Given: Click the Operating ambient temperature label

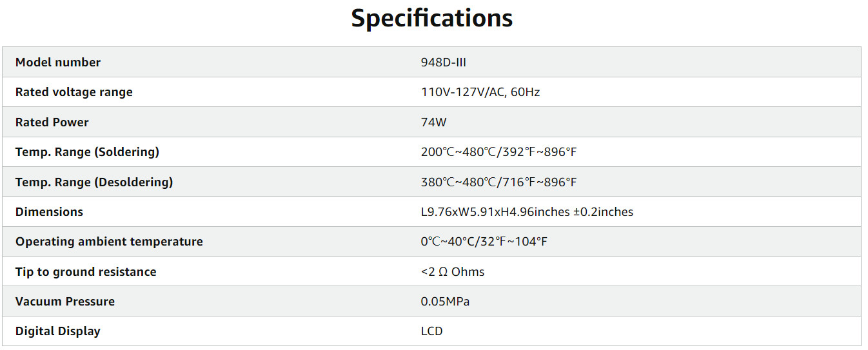Looking at the screenshot, I should [x=109, y=242].
